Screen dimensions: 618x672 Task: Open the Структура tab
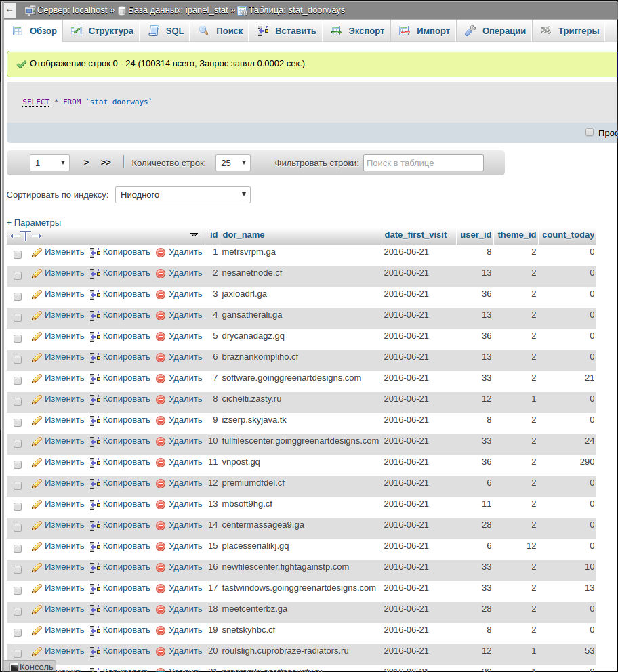click(x=102, y=31)
